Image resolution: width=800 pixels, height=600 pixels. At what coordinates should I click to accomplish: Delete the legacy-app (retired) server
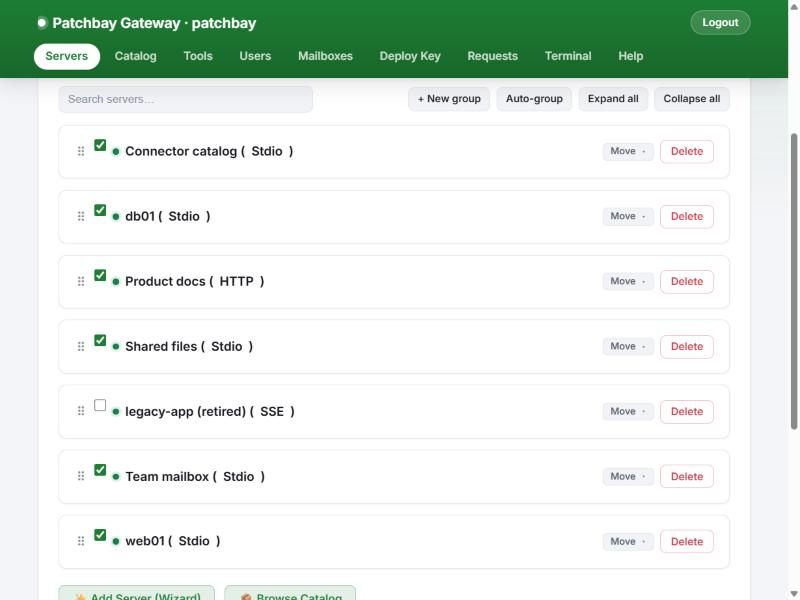point(687,411)
